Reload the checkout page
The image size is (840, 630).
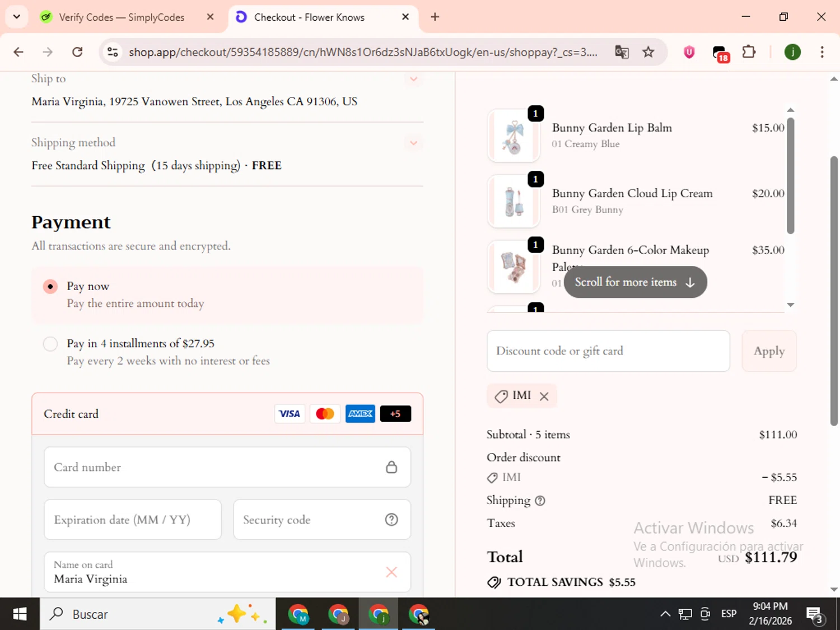[77, 52]
